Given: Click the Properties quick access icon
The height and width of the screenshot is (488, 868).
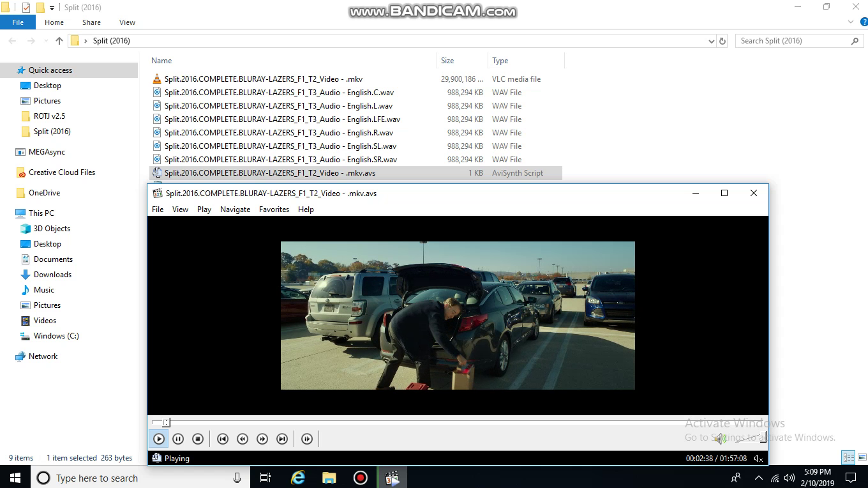Looking at the screenshot, I should coord(26,8).
